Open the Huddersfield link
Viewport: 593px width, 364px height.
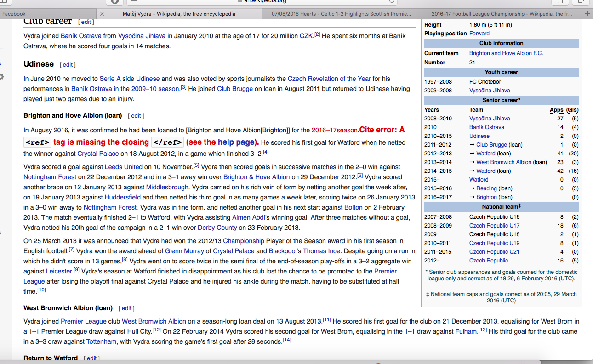click(x=123, y=198)
